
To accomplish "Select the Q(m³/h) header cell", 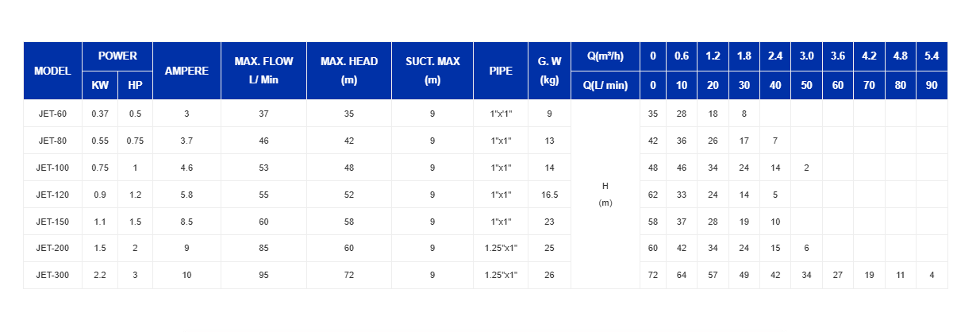I will 605,56.
